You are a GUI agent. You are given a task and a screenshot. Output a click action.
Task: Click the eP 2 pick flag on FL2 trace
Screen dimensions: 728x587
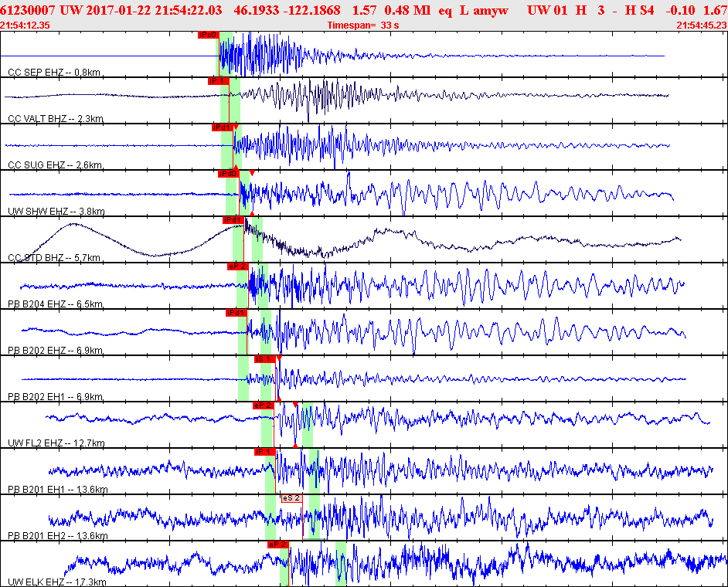pyautogui.click(x=264, y=405)
